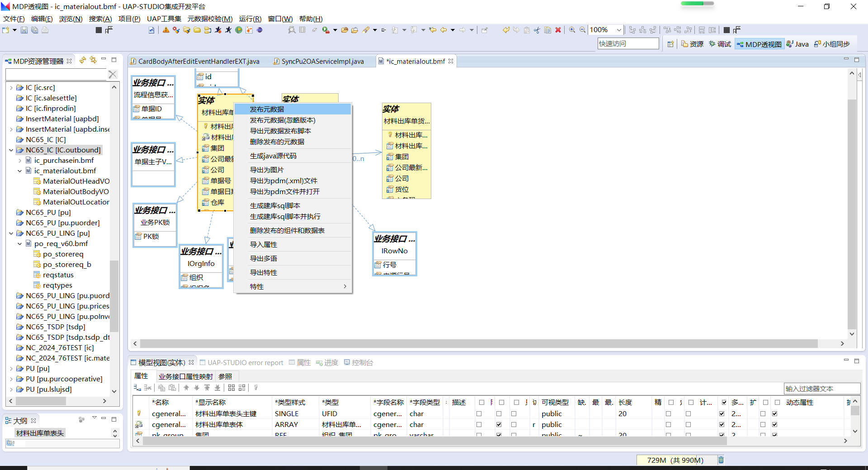The height and width of the screenshot is (470, 868).
Task: Click the yellow warning triangle toolbar icon
Action: 166,30
